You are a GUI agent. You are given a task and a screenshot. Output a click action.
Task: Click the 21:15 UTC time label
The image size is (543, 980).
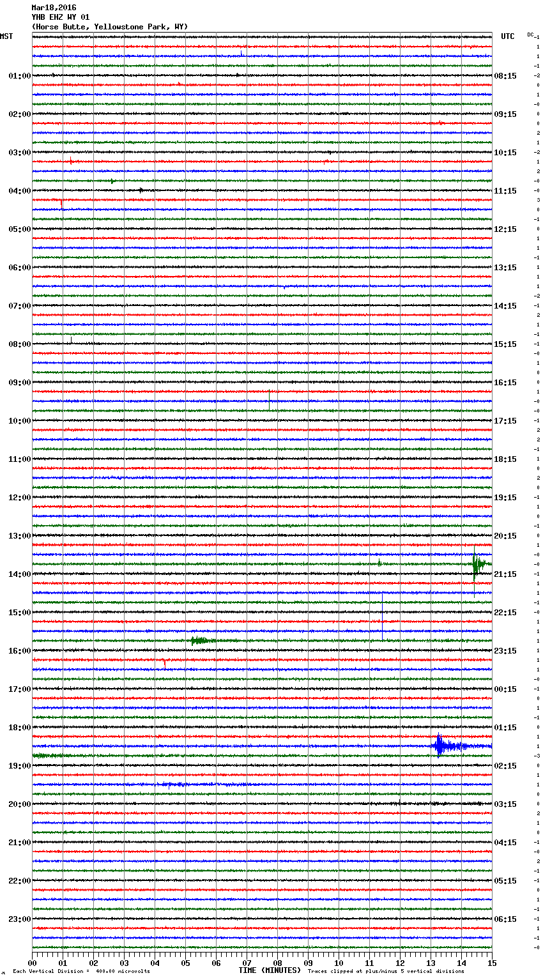click(x=505, y=574)
